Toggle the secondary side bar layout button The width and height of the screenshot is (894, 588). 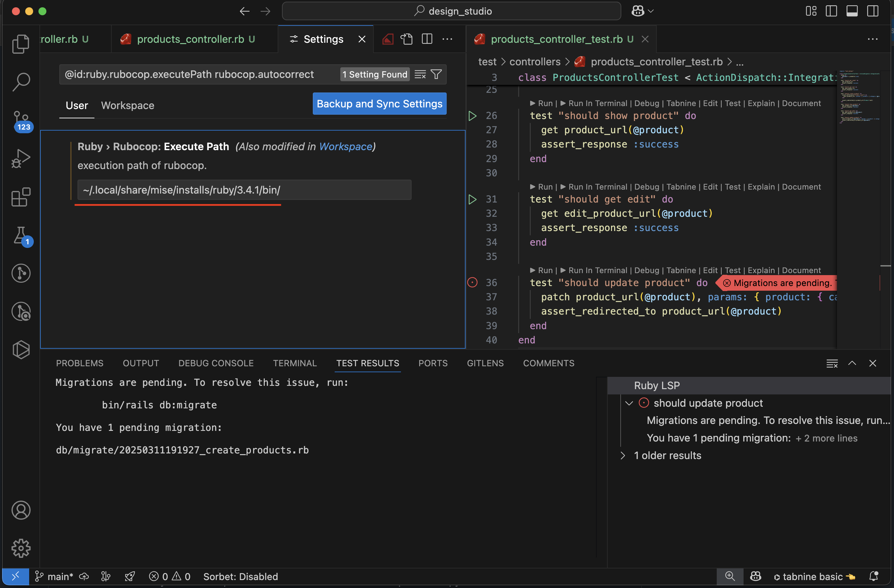[872, 11]
